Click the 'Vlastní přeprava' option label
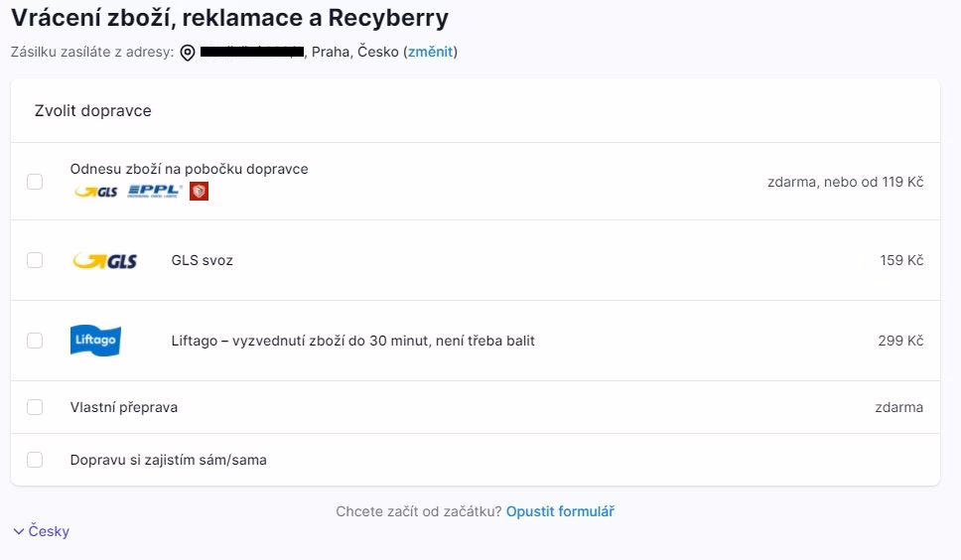This screenshot has height=560, width=961. 124,407
